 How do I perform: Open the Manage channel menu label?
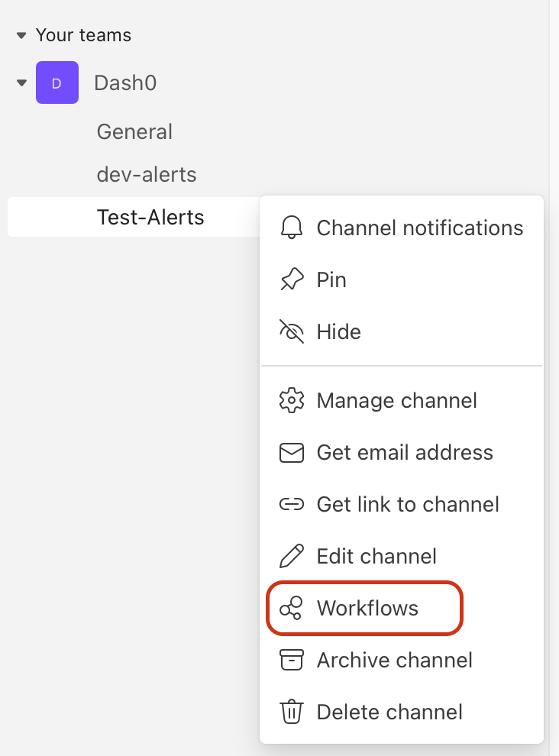point(396,401)
